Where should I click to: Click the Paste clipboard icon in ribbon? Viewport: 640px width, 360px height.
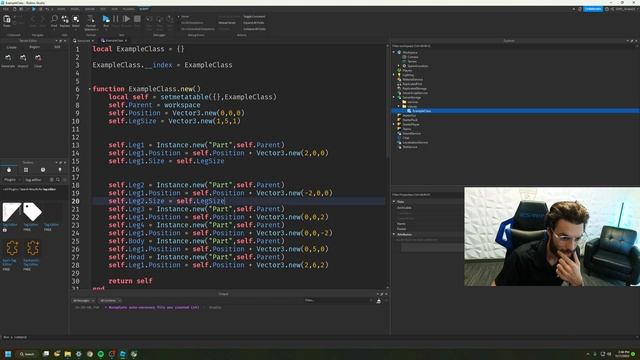coord(7,20)
